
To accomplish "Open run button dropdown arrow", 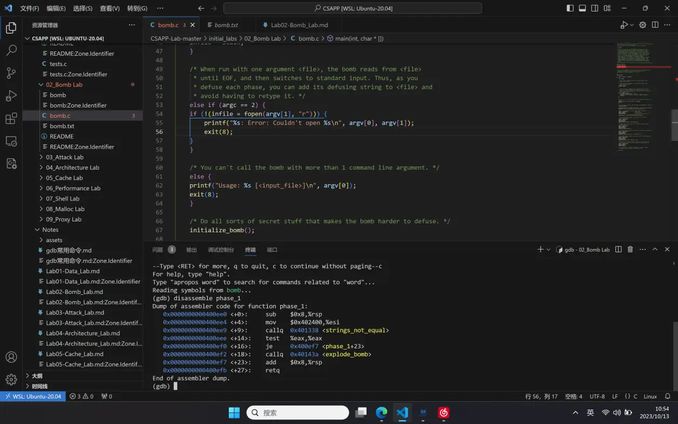I will (x=632, y=25).
